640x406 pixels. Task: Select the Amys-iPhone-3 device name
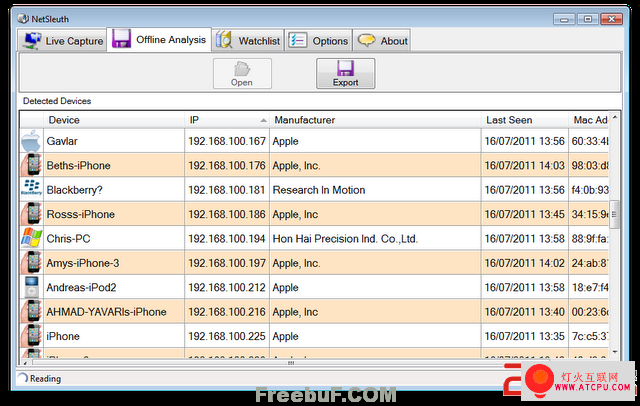[x=83, y=263]
